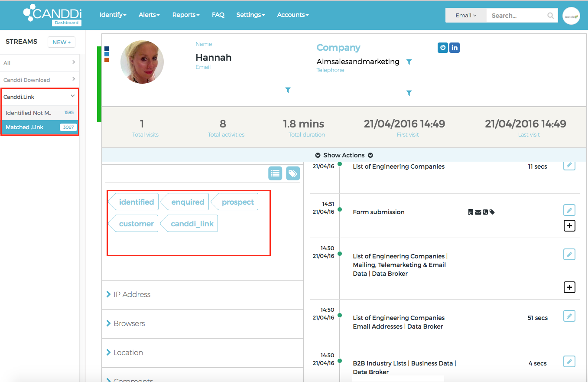Screen dimensions: 588x382
Task: Click the Aimsalesandmarketing company name
Action: [358, 62]
